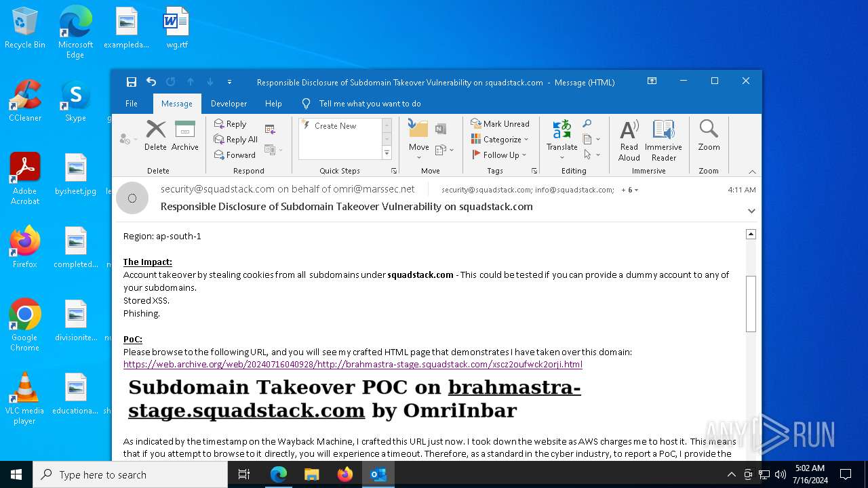
Task: Launch Immersive Reader
Action: [663, 140]
